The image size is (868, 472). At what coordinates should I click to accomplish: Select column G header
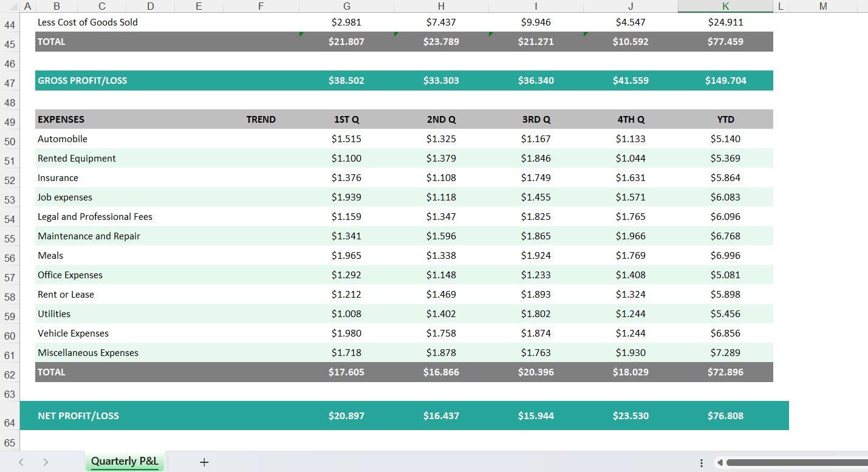click(346, 6)
